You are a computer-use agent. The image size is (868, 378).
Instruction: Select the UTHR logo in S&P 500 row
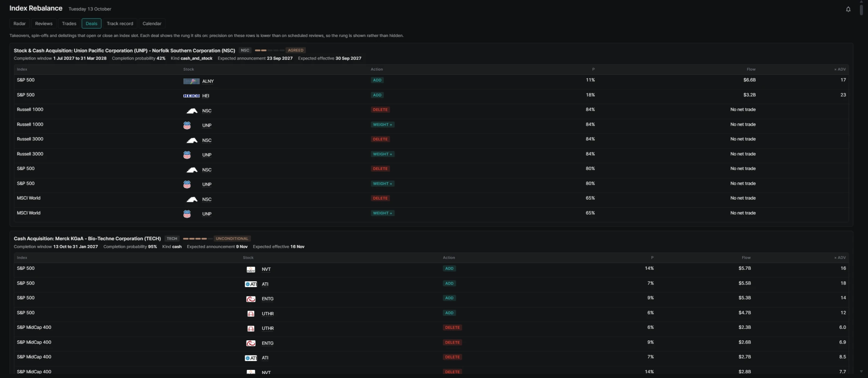pyautogui.click(x=251, y=314)
